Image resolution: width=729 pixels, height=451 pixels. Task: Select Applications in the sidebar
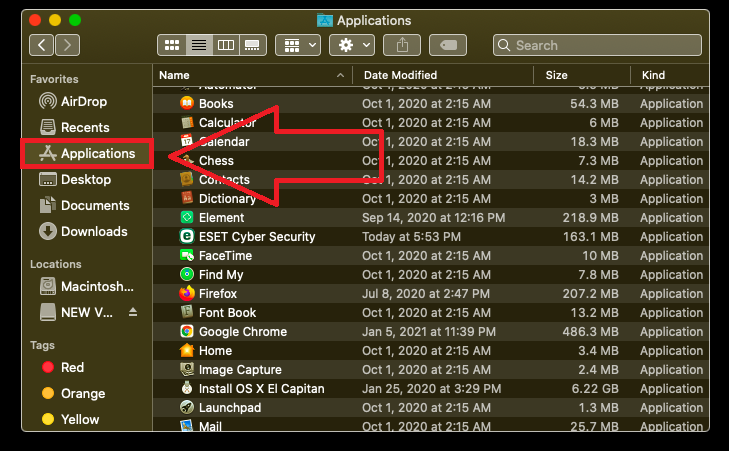coord(87,153)
